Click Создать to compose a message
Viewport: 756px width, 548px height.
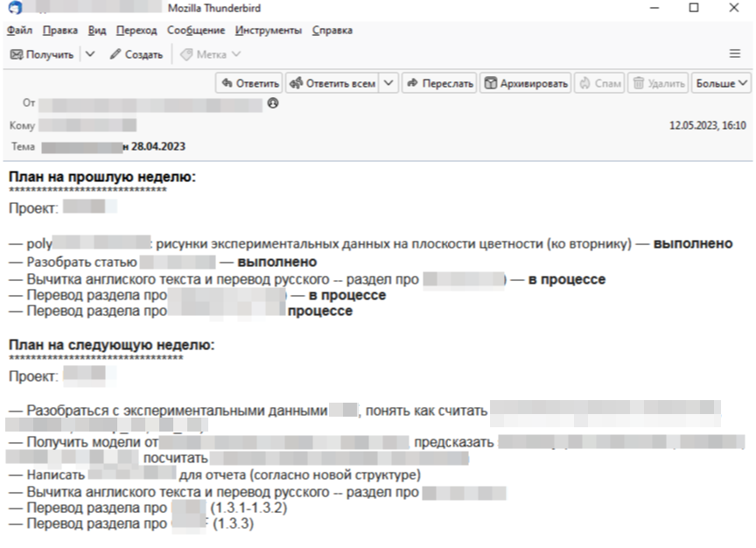click(x=136, y=54)
